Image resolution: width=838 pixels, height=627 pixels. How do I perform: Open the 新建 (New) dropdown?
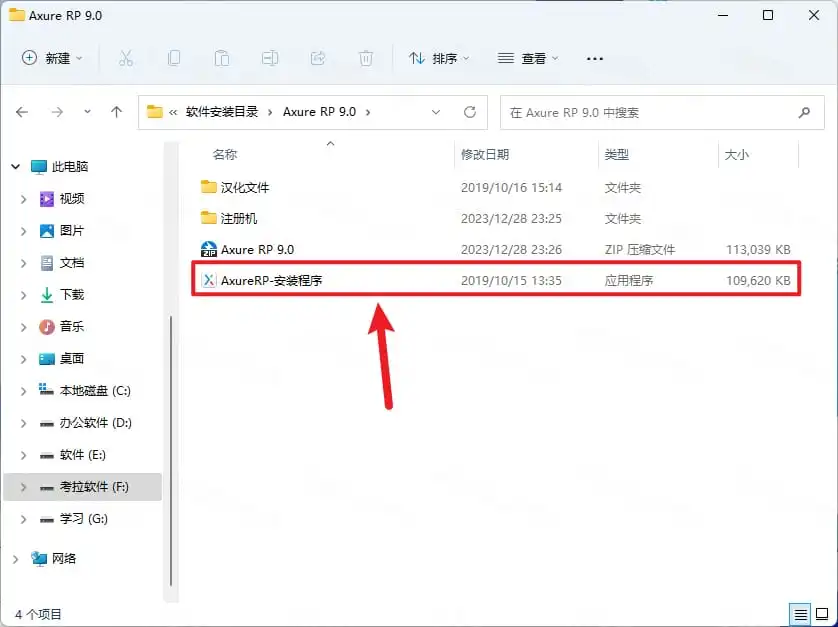tap(52, 58)
